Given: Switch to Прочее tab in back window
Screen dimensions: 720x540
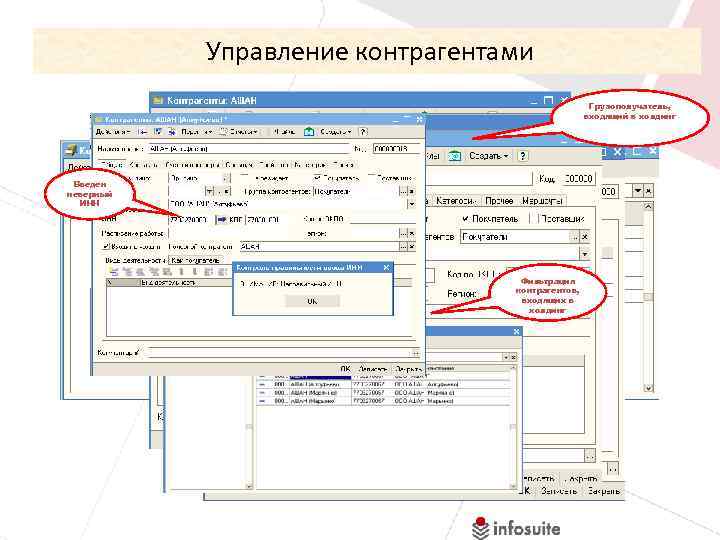Looking at the screenshot, I should click(499, 201).
